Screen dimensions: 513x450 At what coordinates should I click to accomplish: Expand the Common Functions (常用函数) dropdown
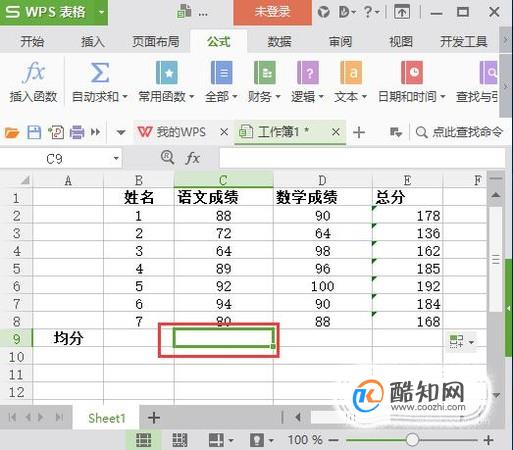[x=192, y=97]
